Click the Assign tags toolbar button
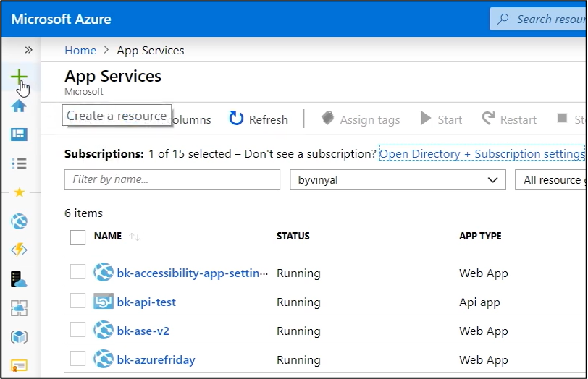 coord(360,119)
